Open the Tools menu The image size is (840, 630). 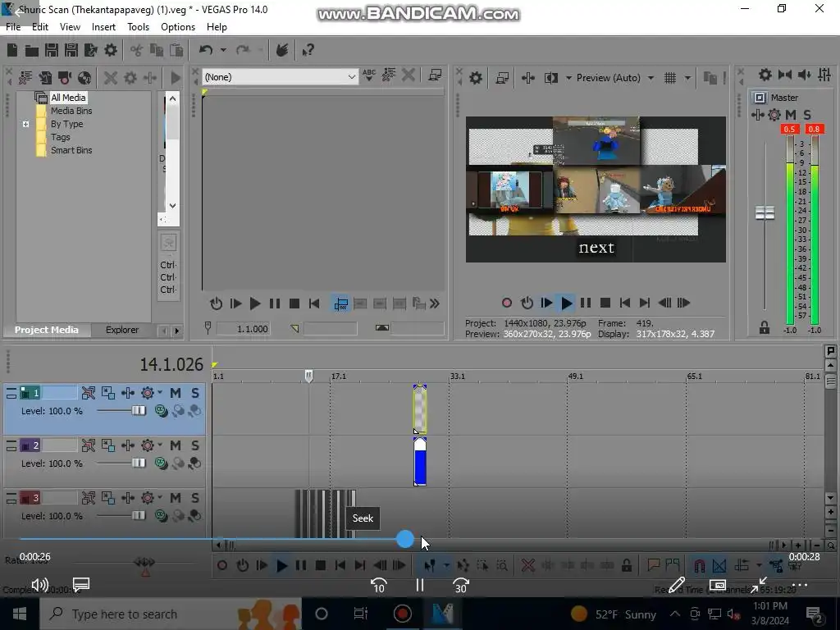pyautogui.click(x=138, y=27)
